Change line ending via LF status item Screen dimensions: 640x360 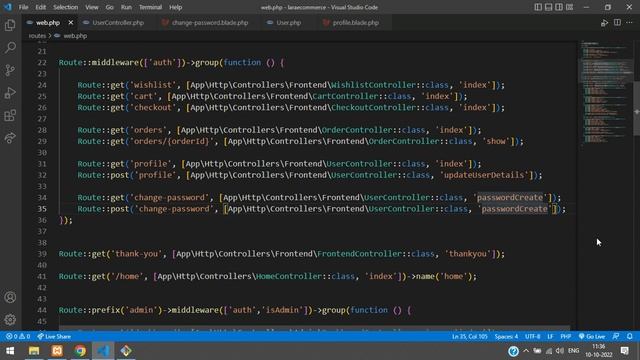550,336
